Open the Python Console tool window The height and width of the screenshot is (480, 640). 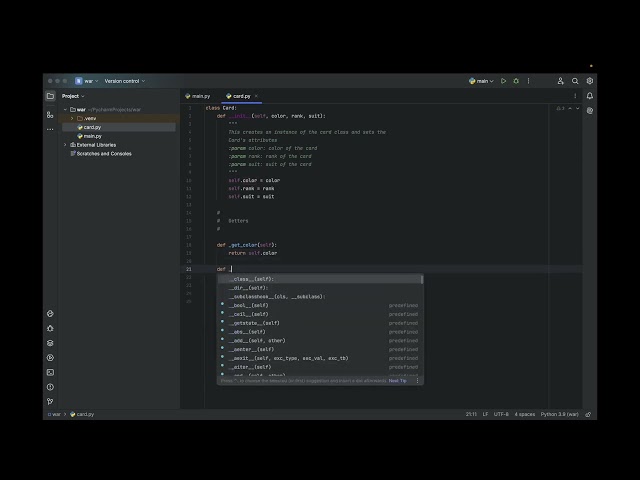pyautogui.click(x=50, y=313)
